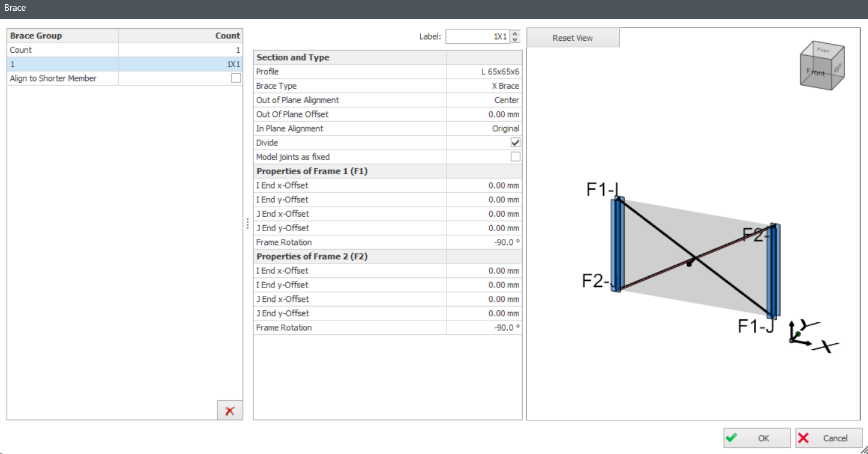Uncheck the Divide checkbox
The width and height of the screenshot is (868, 454).
[x=515, y=143]
